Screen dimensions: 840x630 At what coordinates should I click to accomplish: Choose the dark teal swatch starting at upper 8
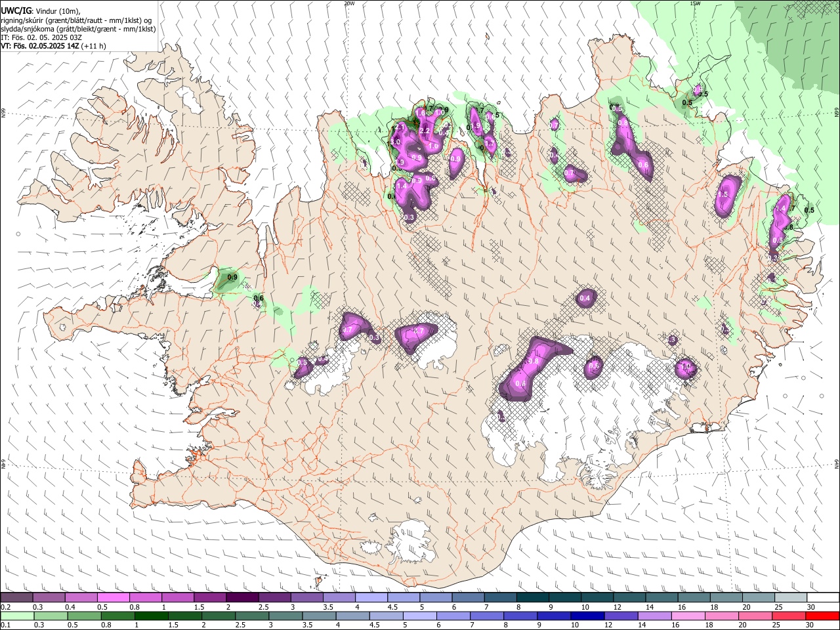click(532, 597)
